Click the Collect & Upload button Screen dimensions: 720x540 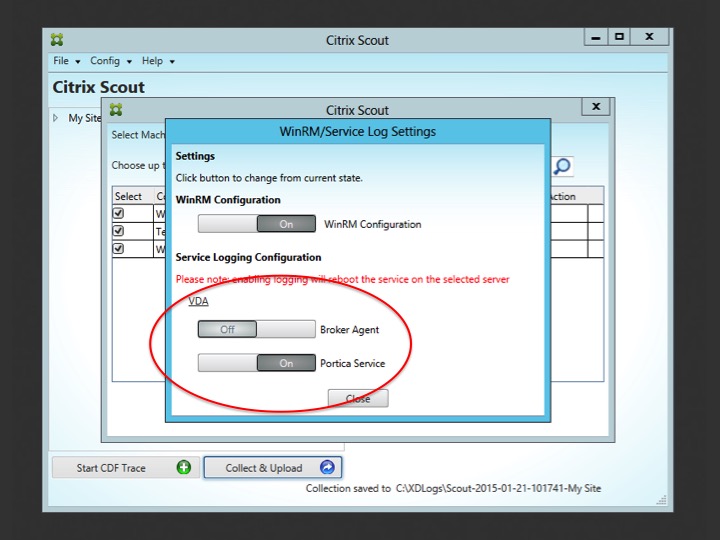pyautogui.click(x=273, y=467)
